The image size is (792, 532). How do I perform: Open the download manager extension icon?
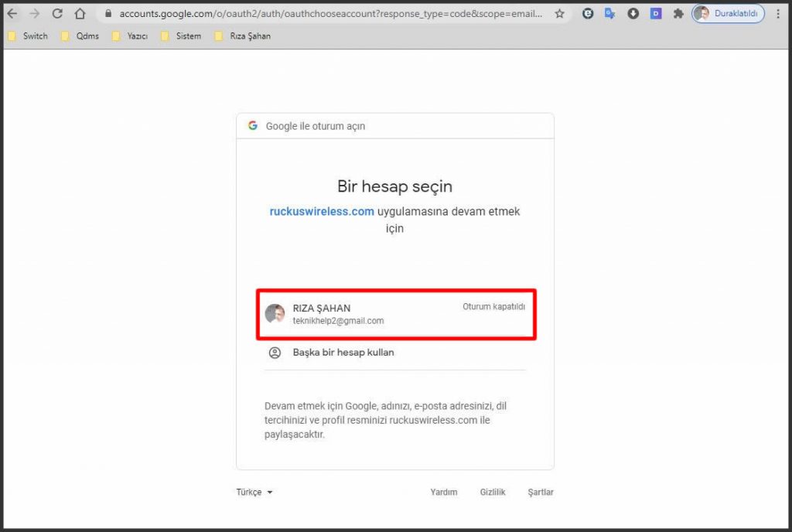point(633,14)
